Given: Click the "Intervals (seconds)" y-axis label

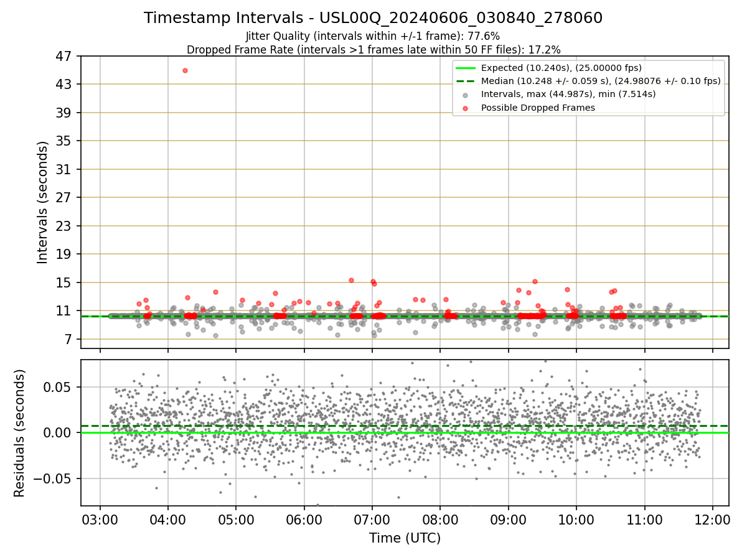Looking at the screenshot, I should click(x=43, y=202).
